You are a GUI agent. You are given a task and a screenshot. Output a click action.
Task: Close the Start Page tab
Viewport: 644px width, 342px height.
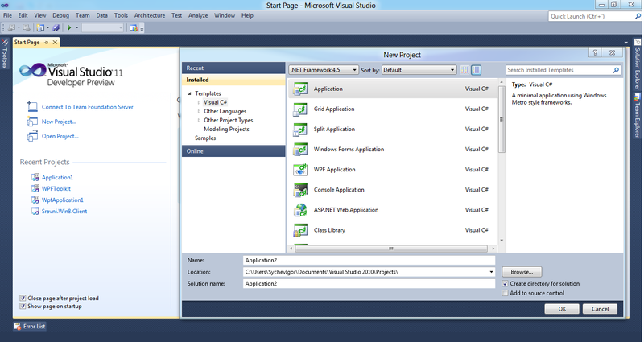point(55,43)
